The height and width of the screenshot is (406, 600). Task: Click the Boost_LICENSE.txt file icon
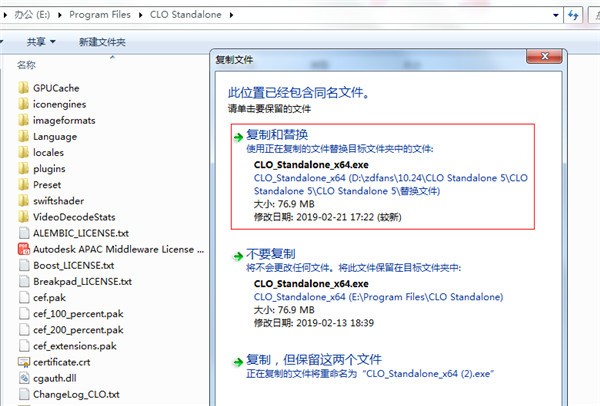tap(24, 265)
